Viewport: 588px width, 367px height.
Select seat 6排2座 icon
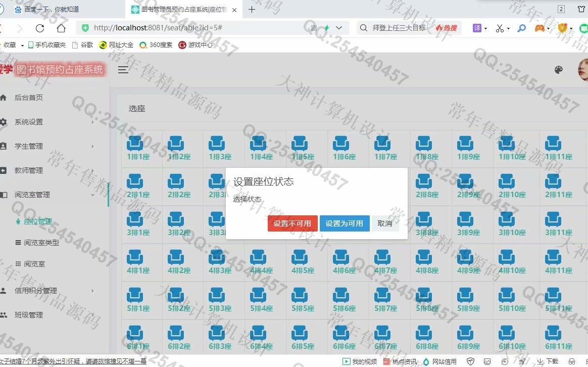[175, 333]
